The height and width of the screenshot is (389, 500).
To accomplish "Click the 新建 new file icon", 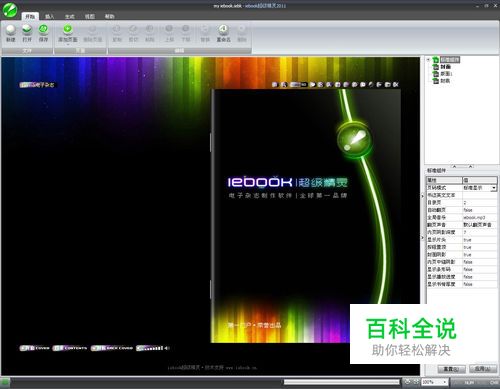I will [x=11, y=29].
